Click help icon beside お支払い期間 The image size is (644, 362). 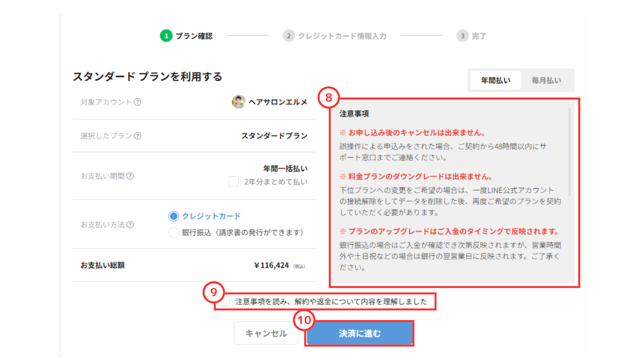130,176
